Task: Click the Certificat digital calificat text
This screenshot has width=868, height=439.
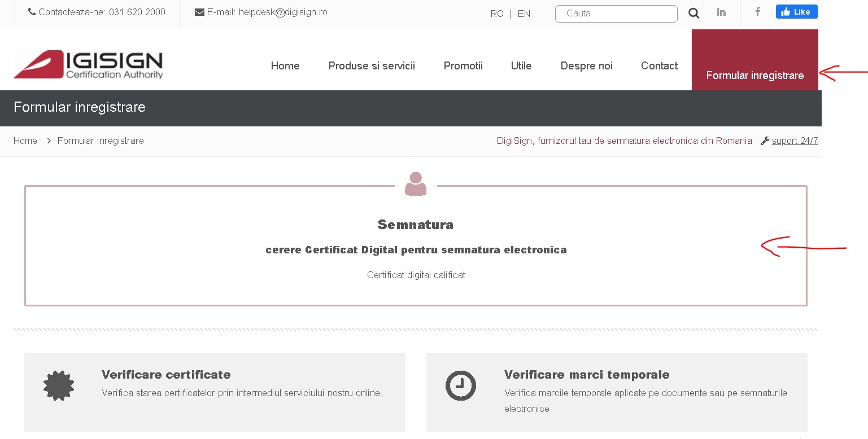Action: click(416, 275)
